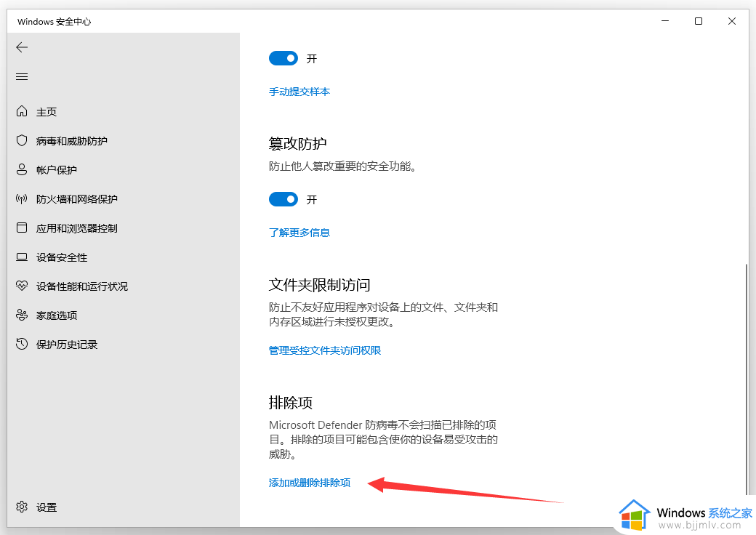
Task: Open 主页 in the sidebar
Action: [x=47, y=112]
